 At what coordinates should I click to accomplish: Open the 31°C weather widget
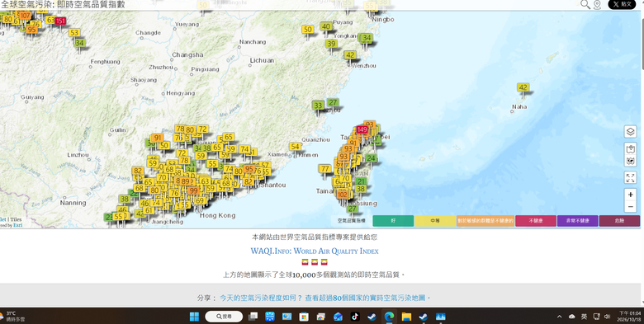13,317
